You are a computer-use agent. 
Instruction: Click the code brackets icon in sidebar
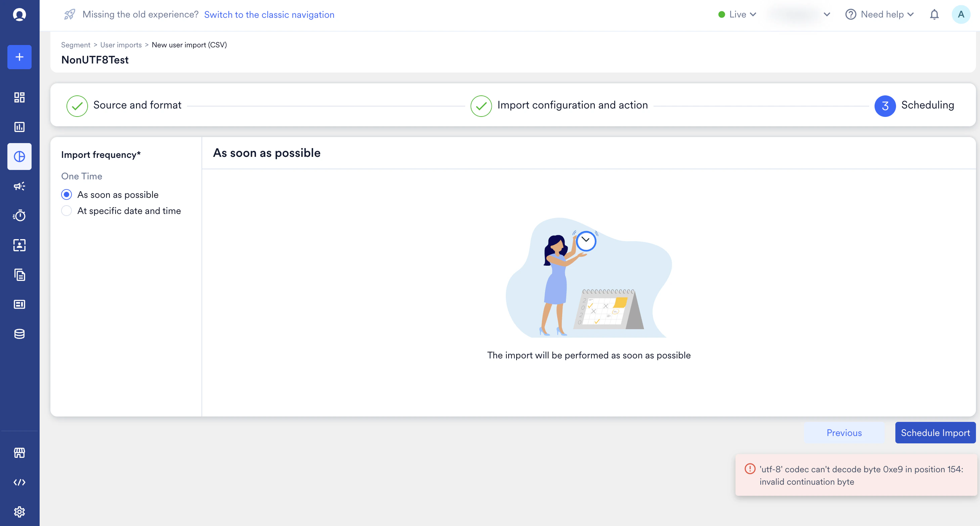[19, 482]
